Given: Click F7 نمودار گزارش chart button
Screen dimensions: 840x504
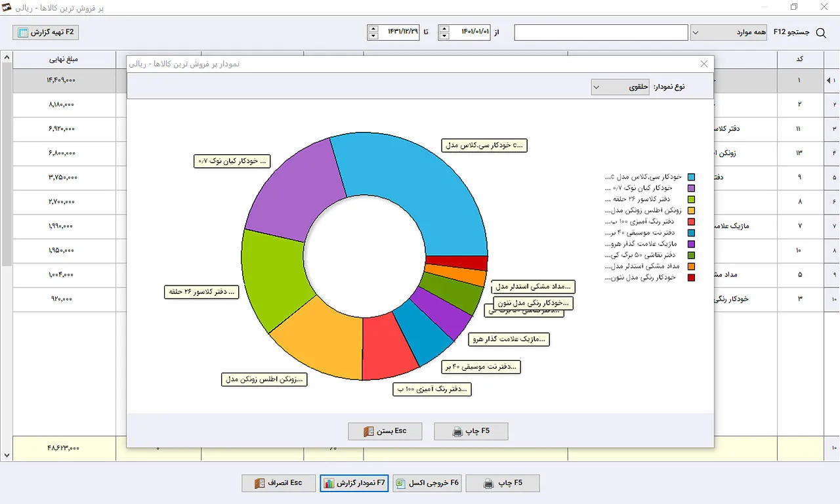Looking at the screenshot, I should [355, 483].
